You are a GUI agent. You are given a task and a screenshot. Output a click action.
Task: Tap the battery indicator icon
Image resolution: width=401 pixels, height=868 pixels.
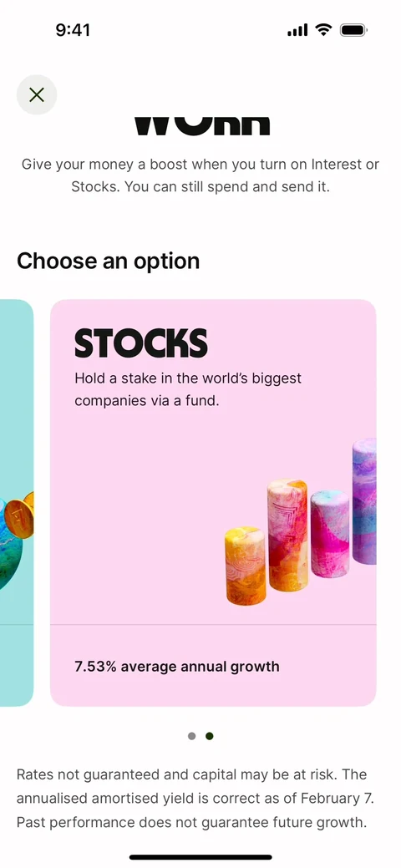pos(354,30)
